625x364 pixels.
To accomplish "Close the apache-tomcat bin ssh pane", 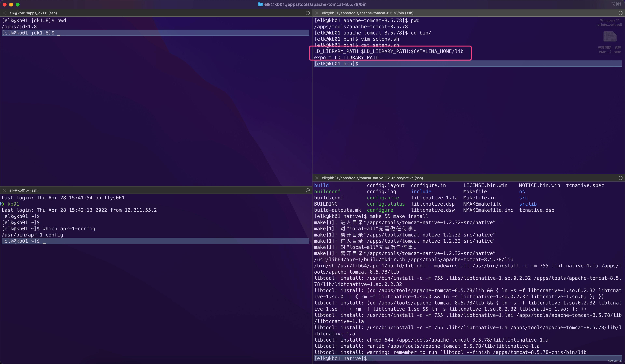I will tap(317, 13).
